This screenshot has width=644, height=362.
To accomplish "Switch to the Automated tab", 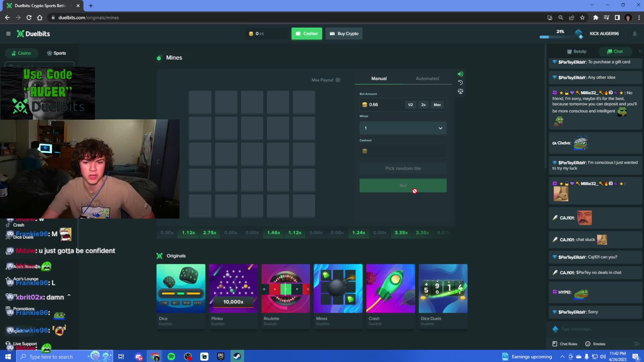I will coord(427,78).
